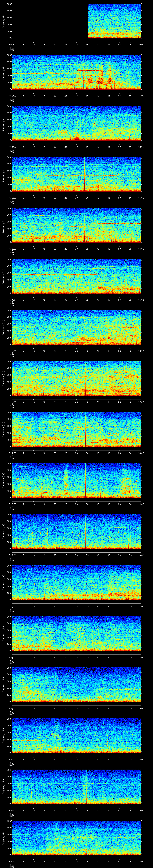Select the '7:21:00' start time label
Screen dimensions: 153x868
[12, 657]
